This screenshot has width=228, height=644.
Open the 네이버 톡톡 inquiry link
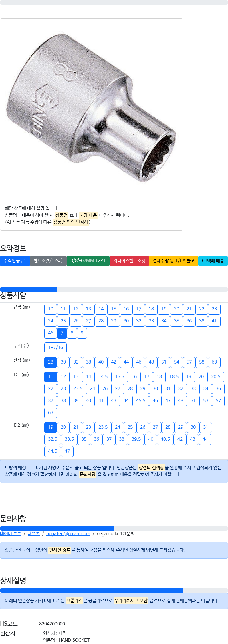[x=11, y=534]
